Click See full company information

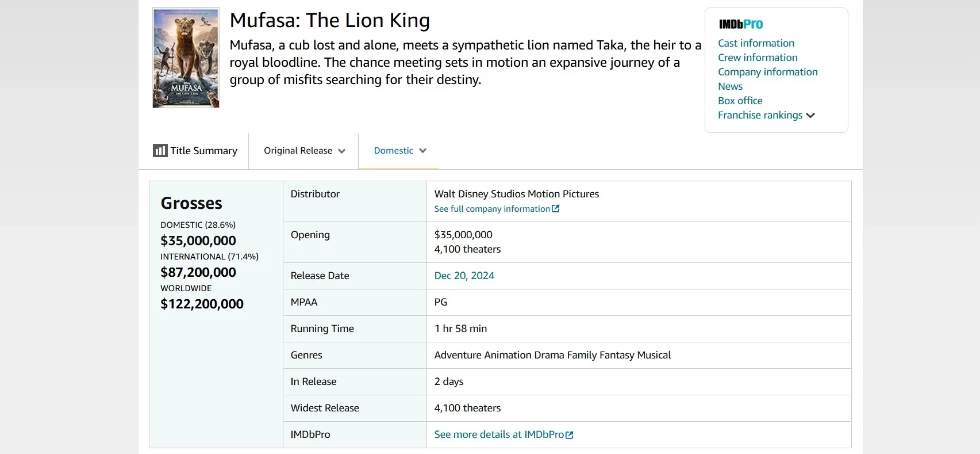(492, 209)
